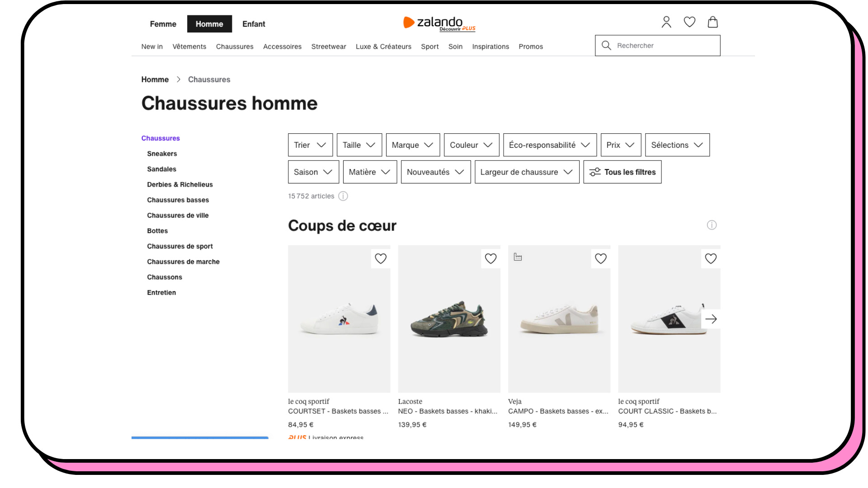Click next arrow on product carousel

coord(711,319)
